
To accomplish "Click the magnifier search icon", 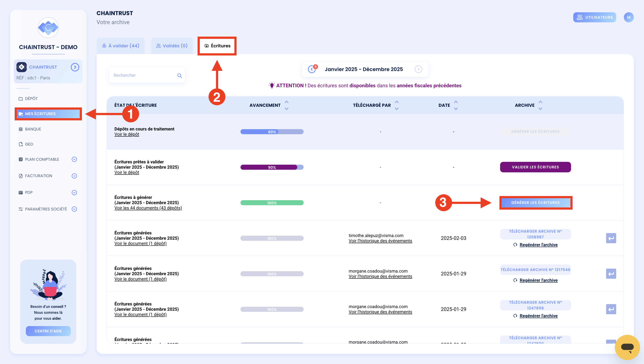I will pos(179,75).
